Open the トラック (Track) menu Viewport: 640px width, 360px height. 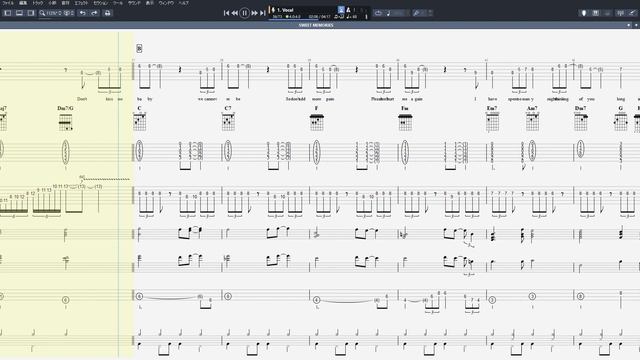38,3
